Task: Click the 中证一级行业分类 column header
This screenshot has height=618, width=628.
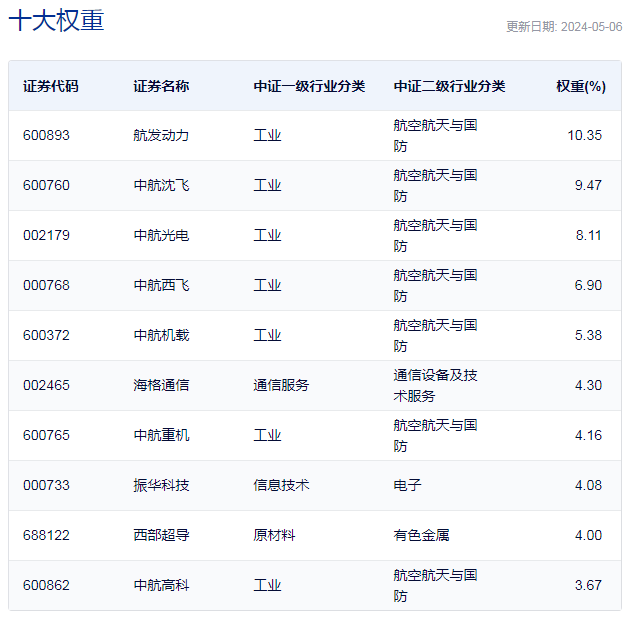Action: (x=309, y=86)
